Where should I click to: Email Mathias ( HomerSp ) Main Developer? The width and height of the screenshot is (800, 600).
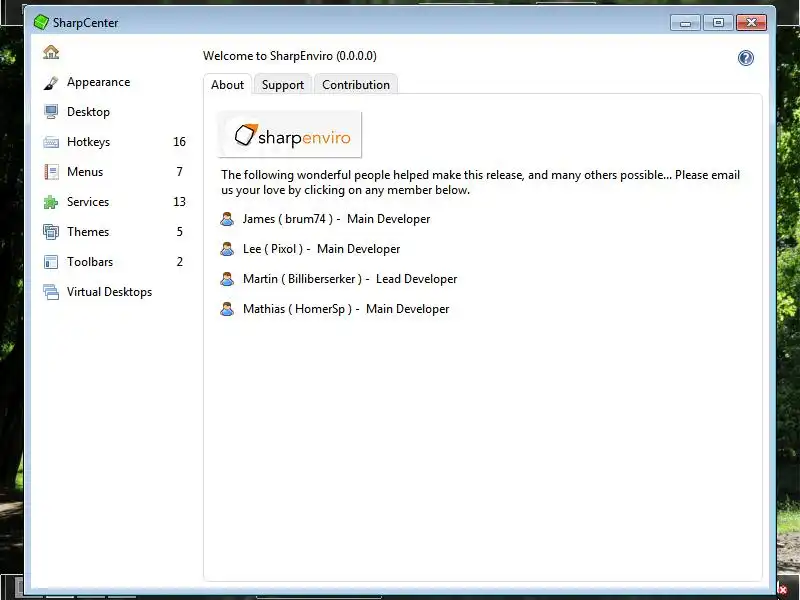coord(346,309)
